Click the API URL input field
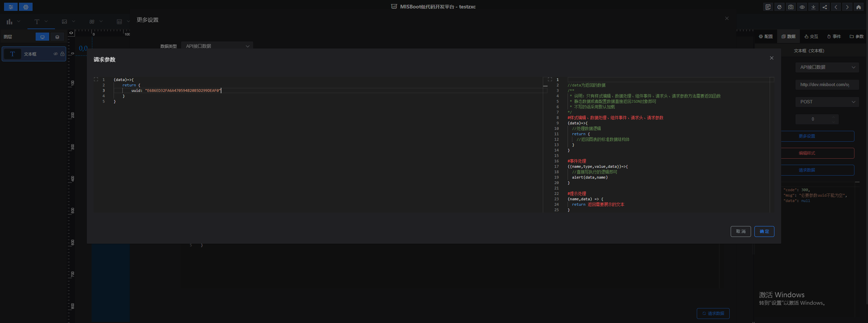The width and height of the screenshot is (868, 323). 827,85
